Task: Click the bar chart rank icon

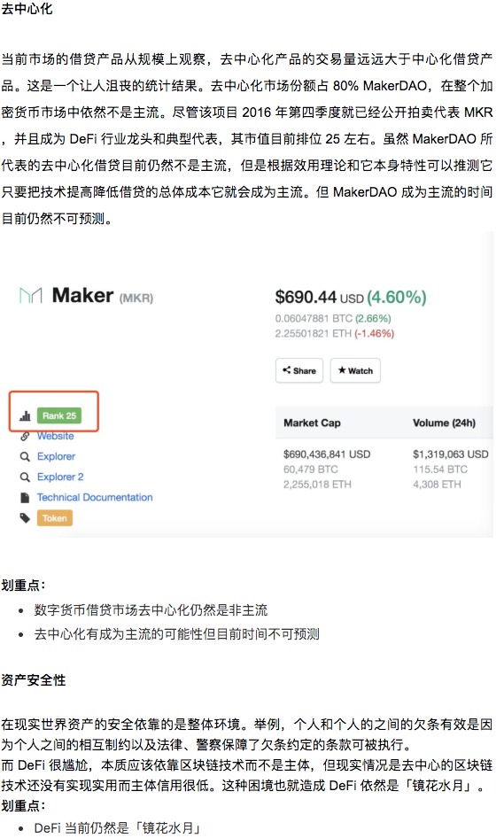Action: pos(25,415)
